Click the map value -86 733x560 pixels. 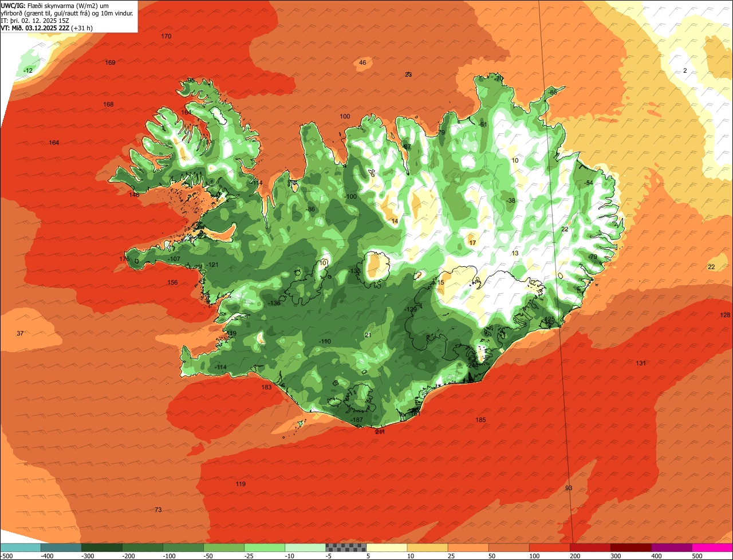[x=311, y=209]
